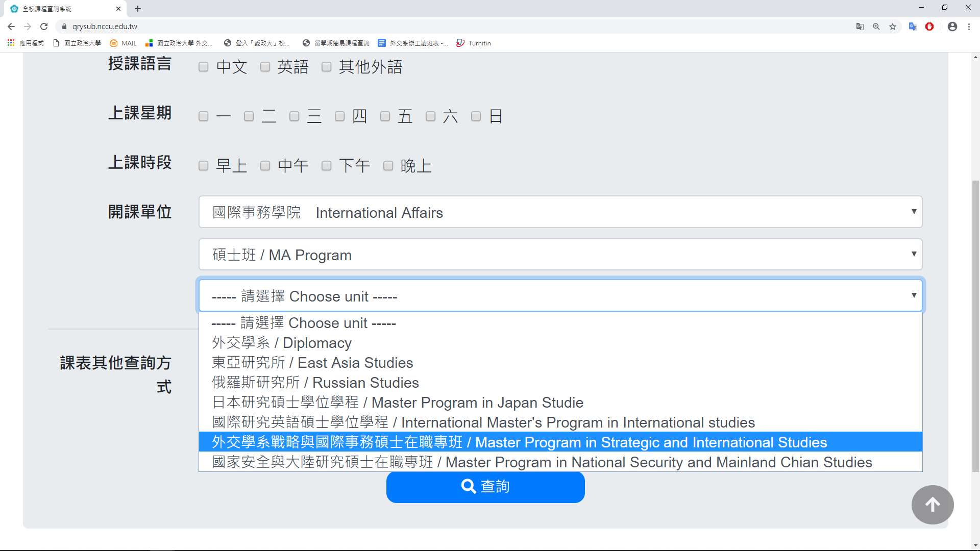Select Diplomacy from the unit list

pos(282,343)
